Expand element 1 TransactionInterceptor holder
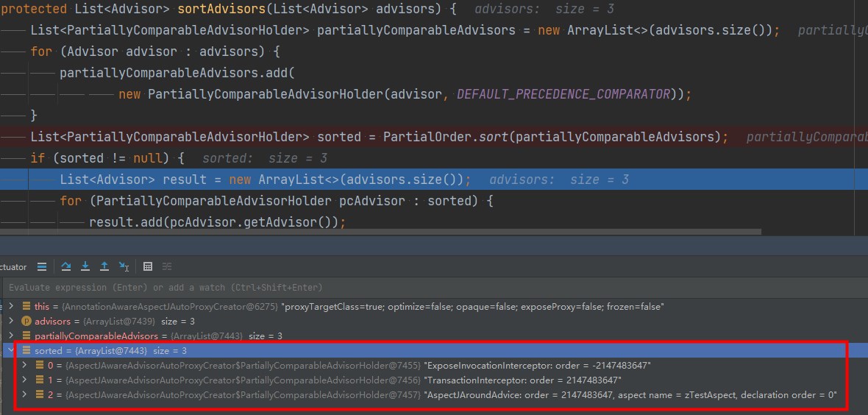 click(24, 380)
